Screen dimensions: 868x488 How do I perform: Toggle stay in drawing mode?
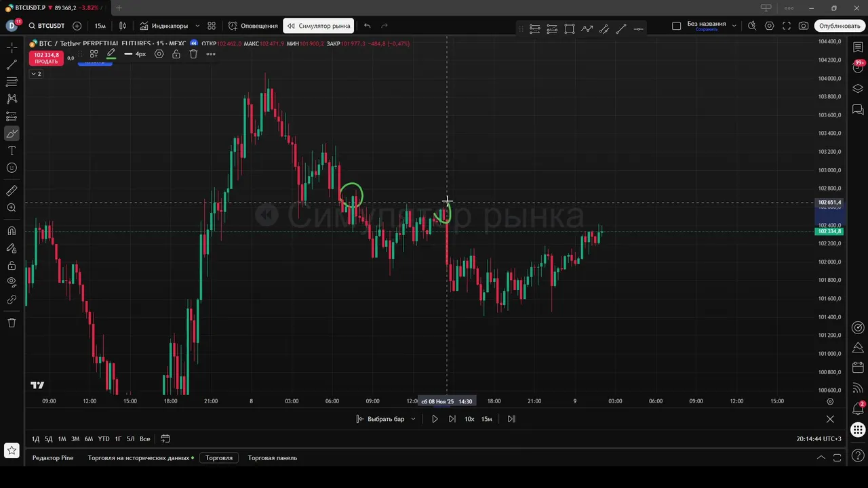pos(12,248)
